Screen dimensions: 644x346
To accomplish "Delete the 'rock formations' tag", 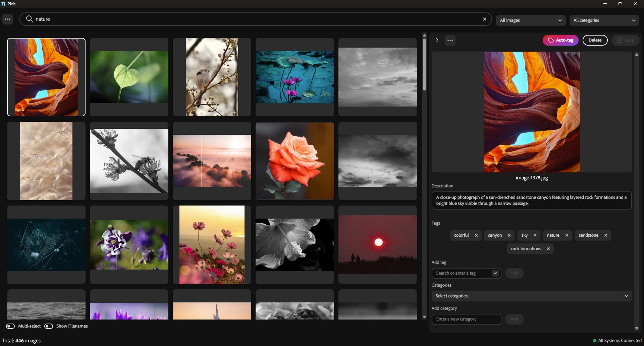I will coord(548,249).
